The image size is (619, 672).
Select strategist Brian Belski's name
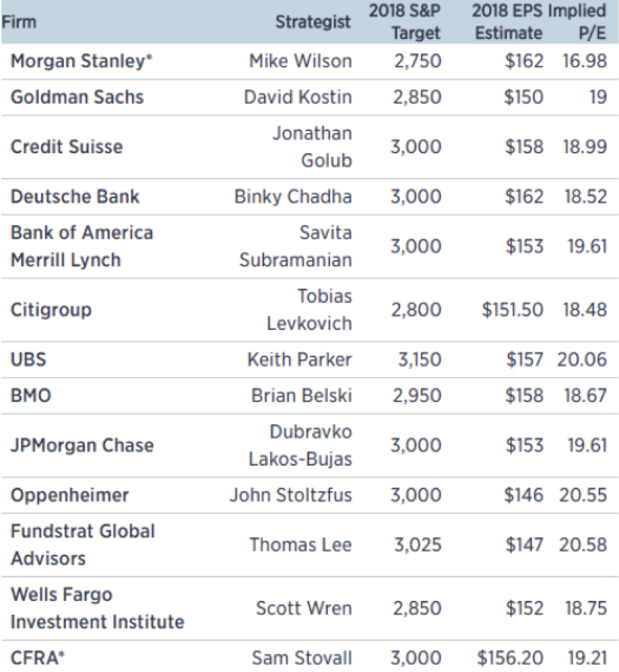(x=301, y=395)
